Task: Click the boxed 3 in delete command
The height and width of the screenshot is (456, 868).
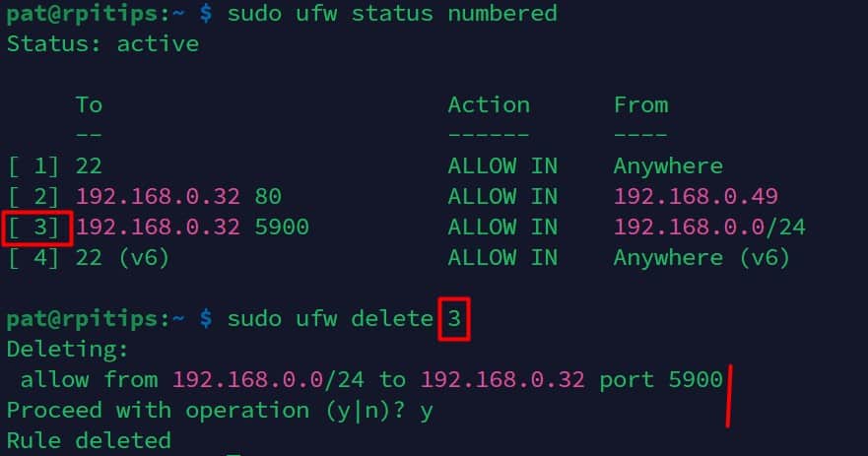Action: [x=454, y=319]
